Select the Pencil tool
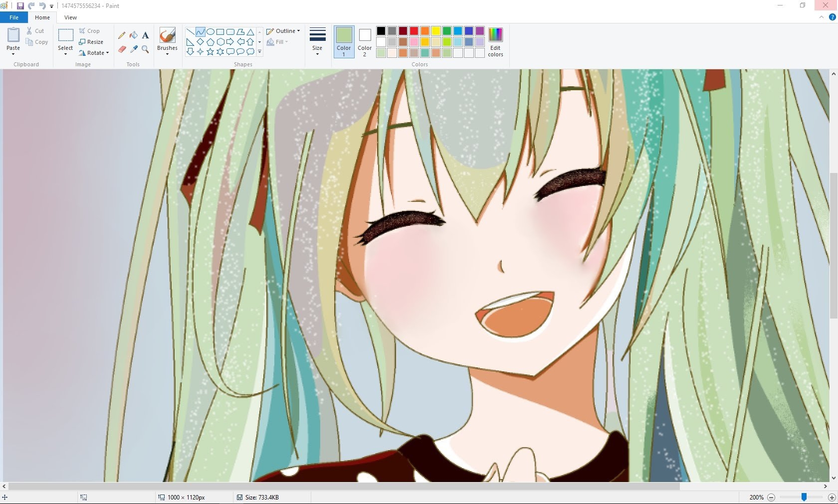This screenshot has width=838, height=504. (122, 35)
